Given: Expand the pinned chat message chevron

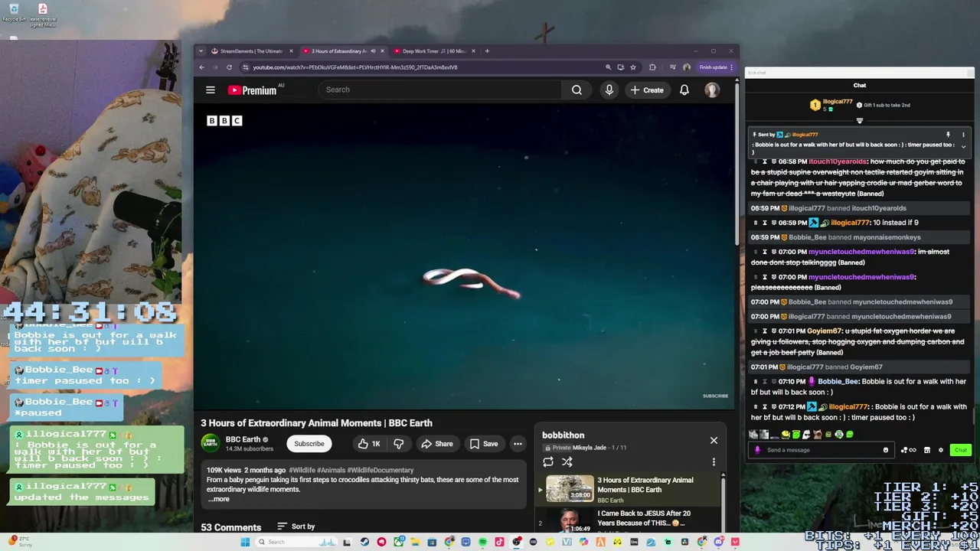Looking at the screenshot, I should pos(963,146).
